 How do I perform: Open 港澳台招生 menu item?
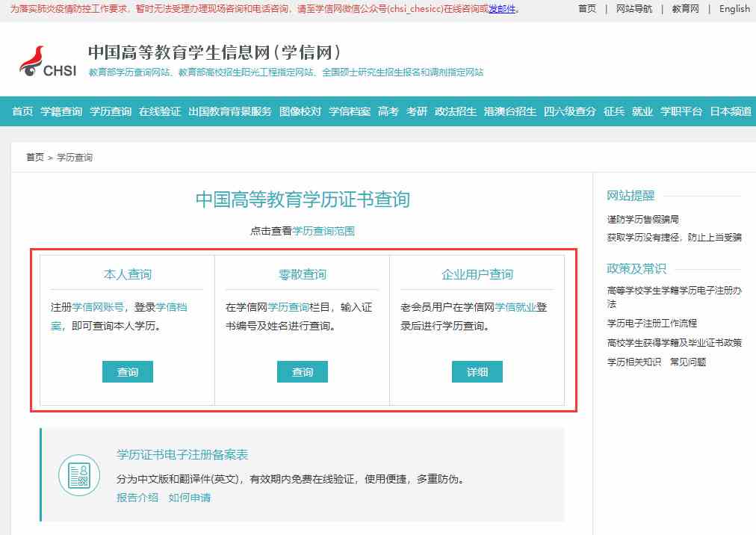[x=510, y=111]
